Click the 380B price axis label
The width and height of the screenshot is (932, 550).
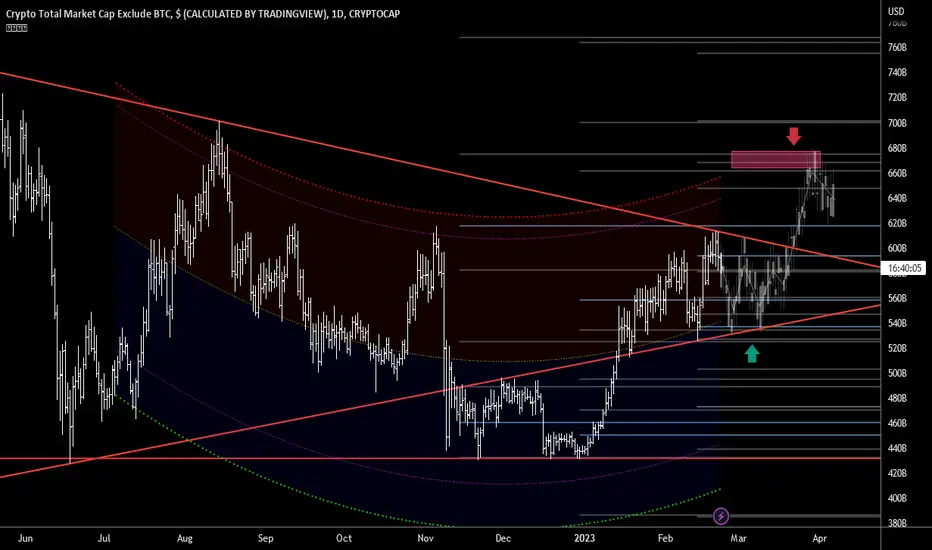pos(897,523)
